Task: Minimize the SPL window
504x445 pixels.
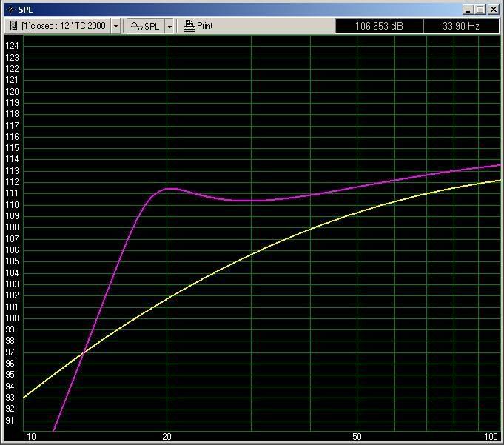Action: pos(468,10)
